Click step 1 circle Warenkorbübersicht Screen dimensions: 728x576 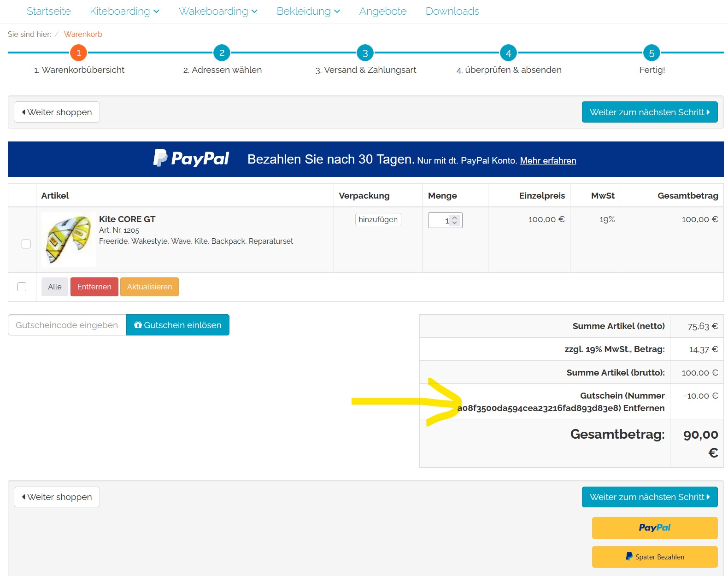click(78, 53)
